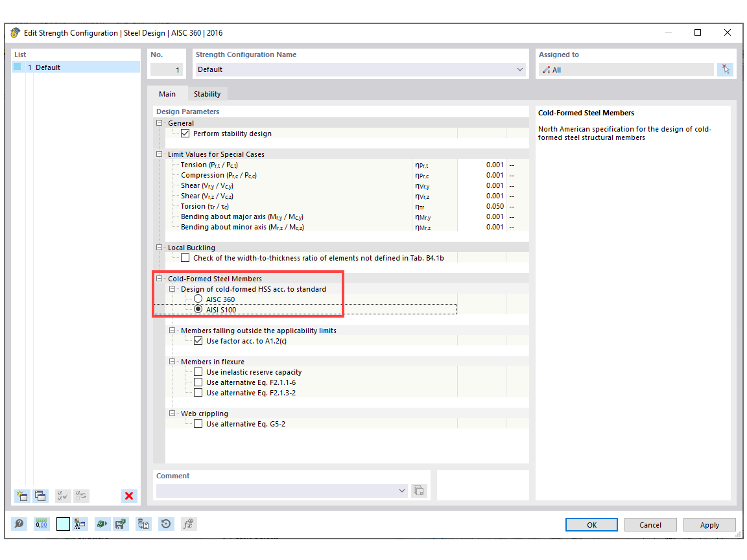Image resolution: width=747 pixels, height=560 pixels.
Task: Enable the width-to-thickness ratio check checkbox
Action: pyautogui.click(x=185, y=257)
